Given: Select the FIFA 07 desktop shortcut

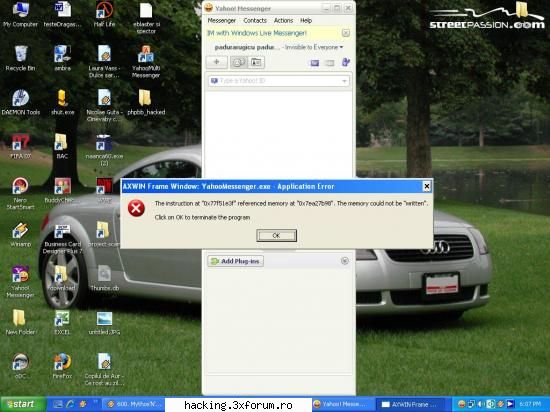Looking at the screenshot, I should (x=21, y=146).
